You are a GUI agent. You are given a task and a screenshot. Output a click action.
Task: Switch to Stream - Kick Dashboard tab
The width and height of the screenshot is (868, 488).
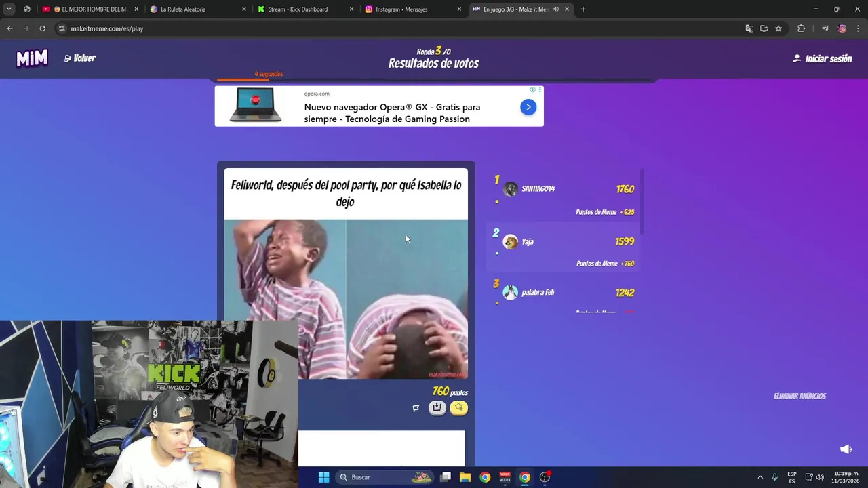305,9
